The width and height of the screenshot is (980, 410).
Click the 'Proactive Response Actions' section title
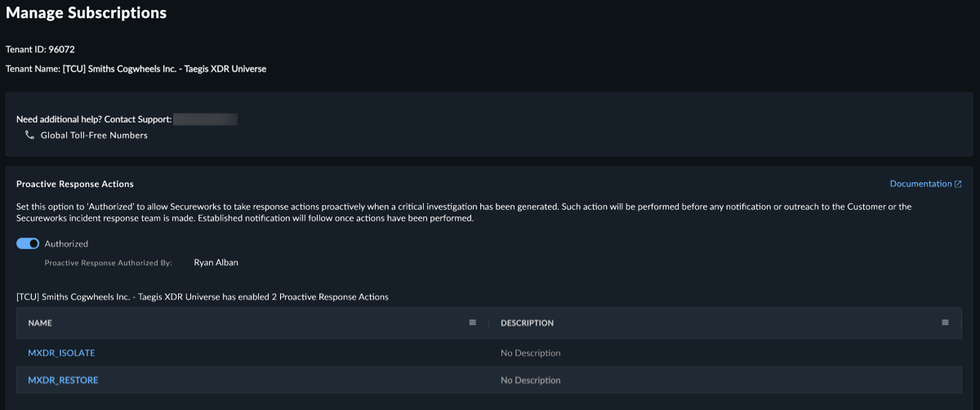click(75, 184)
